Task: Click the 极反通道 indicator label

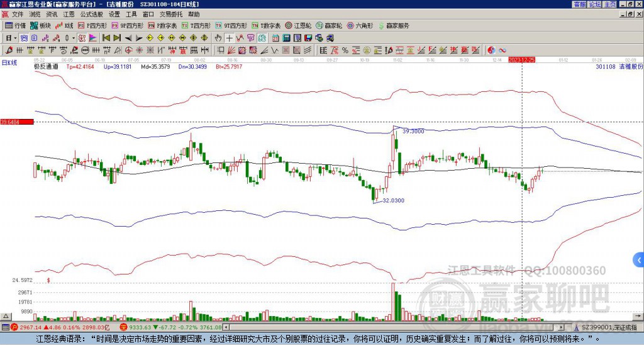Action: coord(45,66)
